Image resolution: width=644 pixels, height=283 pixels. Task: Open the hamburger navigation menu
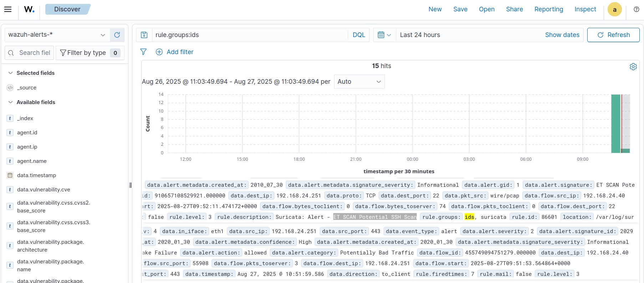[8, 9]
